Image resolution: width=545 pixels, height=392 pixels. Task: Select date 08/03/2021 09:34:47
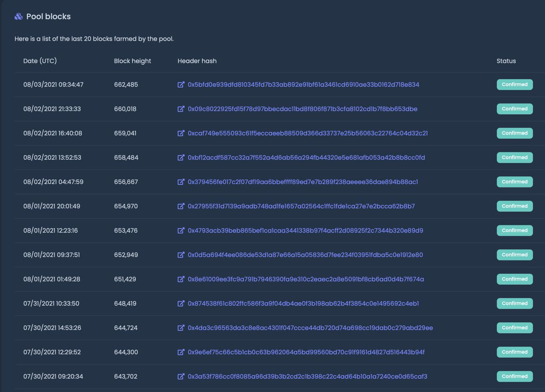pyautogui.click(x=53, y=85)
